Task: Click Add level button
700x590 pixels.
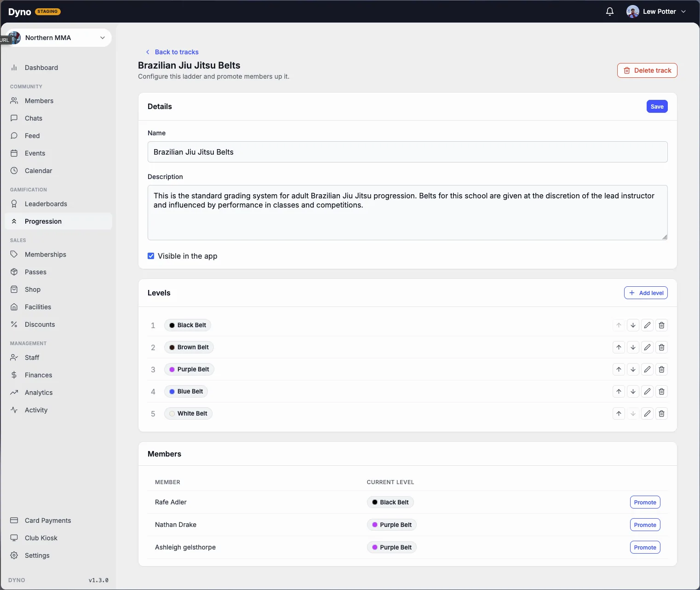Action: tap(646, 293)
